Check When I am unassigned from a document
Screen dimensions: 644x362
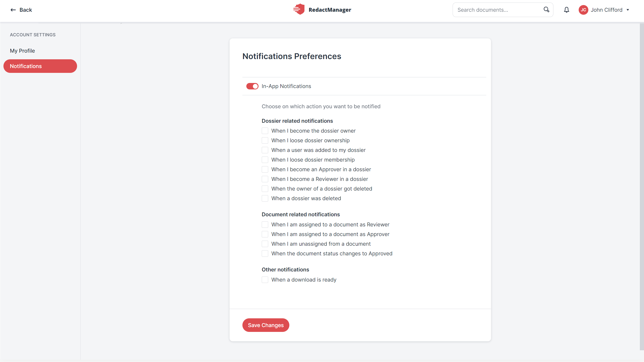pos(265,244)
